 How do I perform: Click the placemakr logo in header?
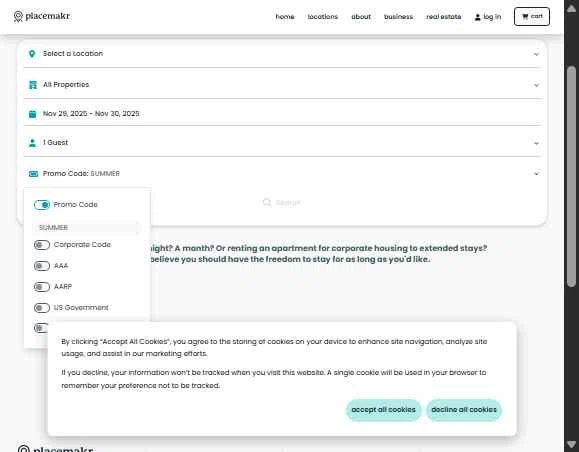(x=42, y=16)
